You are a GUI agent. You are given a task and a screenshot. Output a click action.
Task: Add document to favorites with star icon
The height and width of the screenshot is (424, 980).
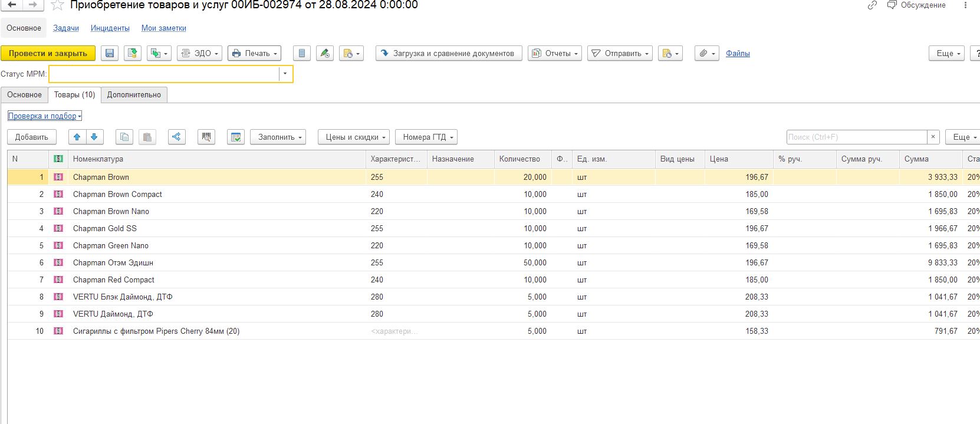pos(57,5)
